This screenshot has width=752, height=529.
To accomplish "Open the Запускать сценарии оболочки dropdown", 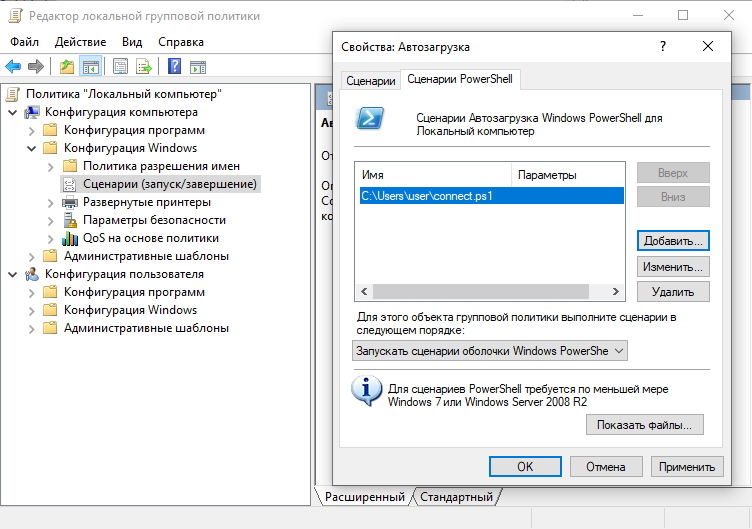I will point(490,351).
